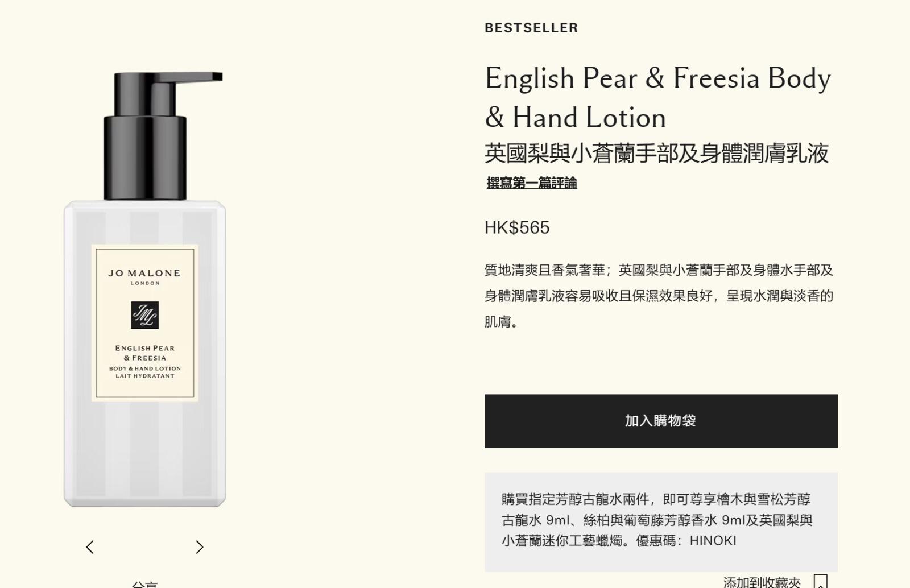Show the previous product image arrow

(x=90, y=547)
